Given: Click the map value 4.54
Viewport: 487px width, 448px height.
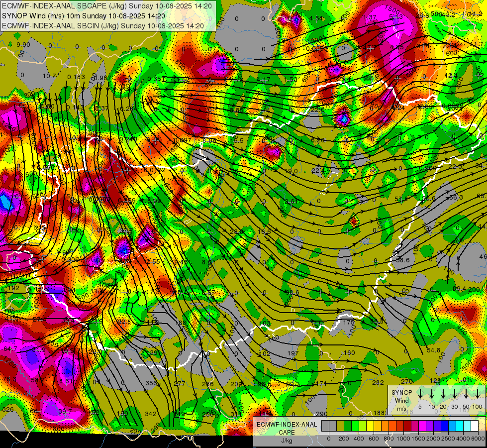Looking at the screenshot, I should 316,18.
